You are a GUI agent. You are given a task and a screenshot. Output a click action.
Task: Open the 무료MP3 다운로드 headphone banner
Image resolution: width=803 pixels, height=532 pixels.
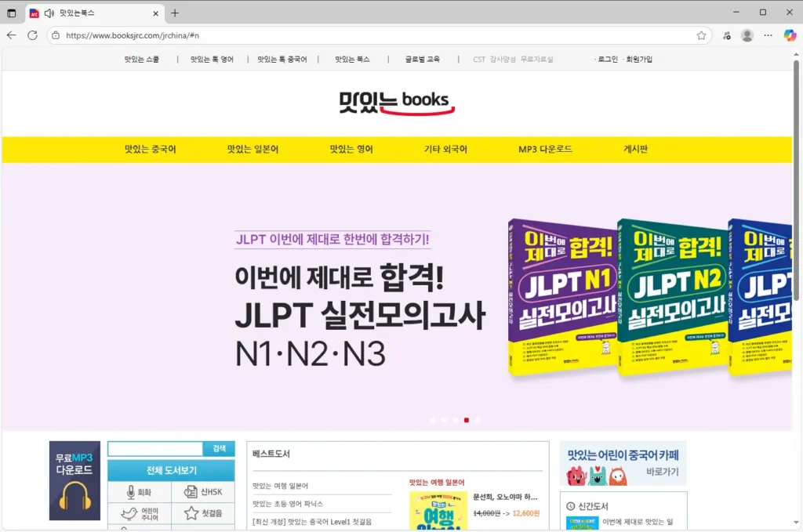pos(74,481)
